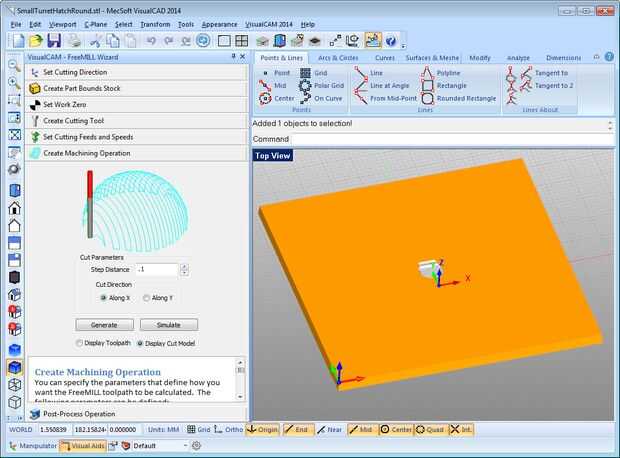The width and height of the screenshot is (620, 458).
Task: Toggle the Grid snap in status bar
Action: point(198,430)
